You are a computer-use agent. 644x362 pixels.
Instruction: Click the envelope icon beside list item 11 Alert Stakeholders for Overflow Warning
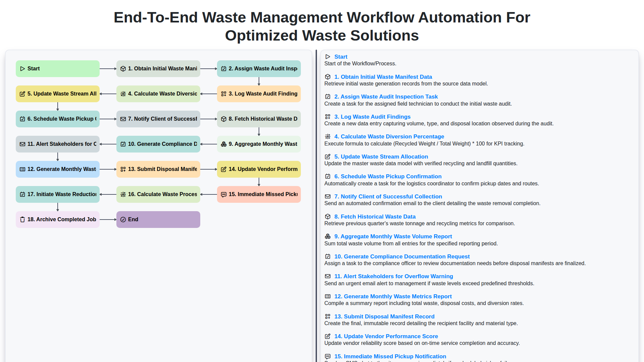pyautogui.click(x=328, y=276)
